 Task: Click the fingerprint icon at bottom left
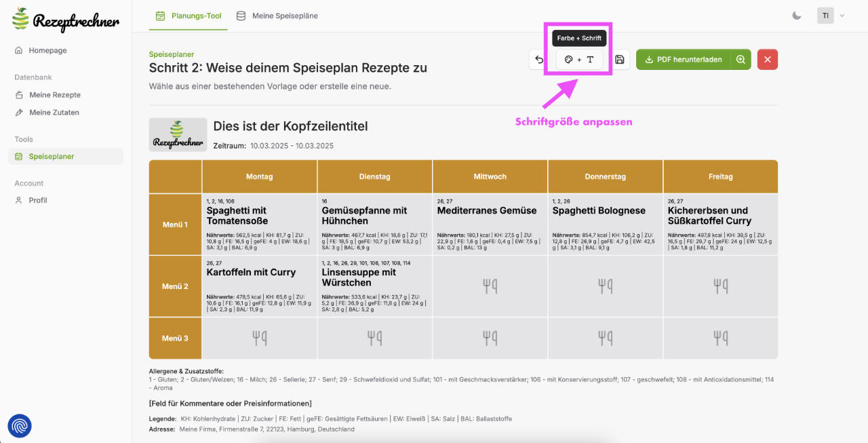19,425
